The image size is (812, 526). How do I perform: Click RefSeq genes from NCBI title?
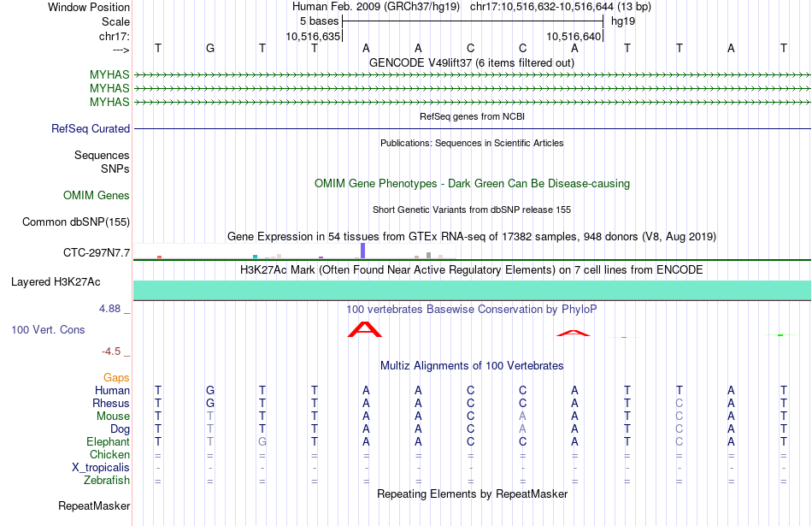(x=472, y=116)
